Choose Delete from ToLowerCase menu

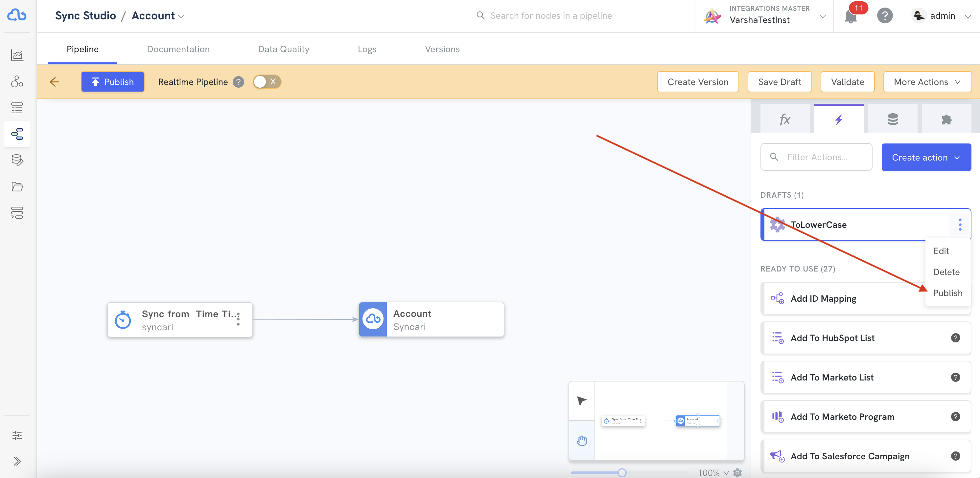pyautogui.click(x=946, y=272)
